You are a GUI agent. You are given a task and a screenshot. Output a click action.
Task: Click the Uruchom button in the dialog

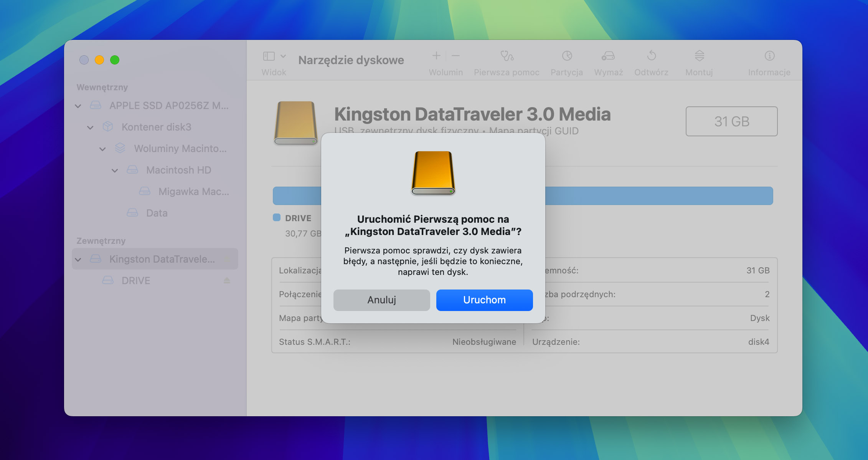(x=484, y=300)
